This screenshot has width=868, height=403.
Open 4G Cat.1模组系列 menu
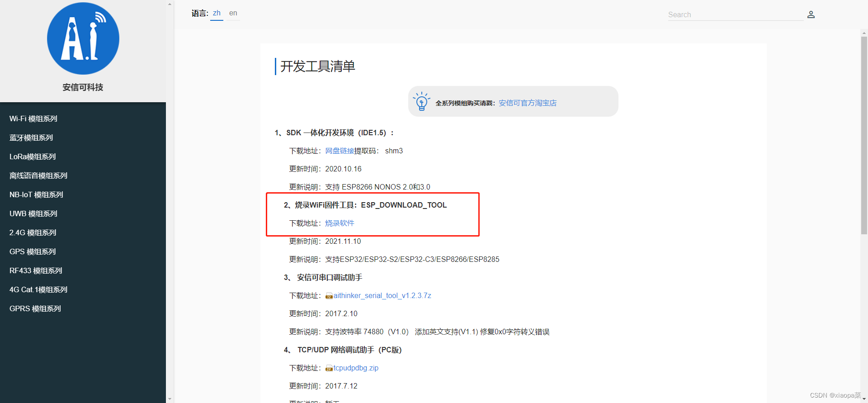[x=38, y=289]
